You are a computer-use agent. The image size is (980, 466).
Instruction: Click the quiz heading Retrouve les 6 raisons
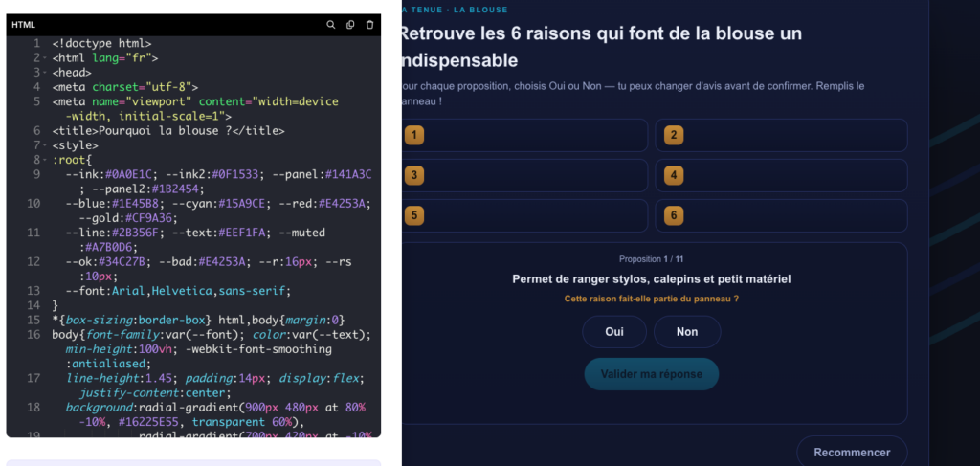click(600, 47)
